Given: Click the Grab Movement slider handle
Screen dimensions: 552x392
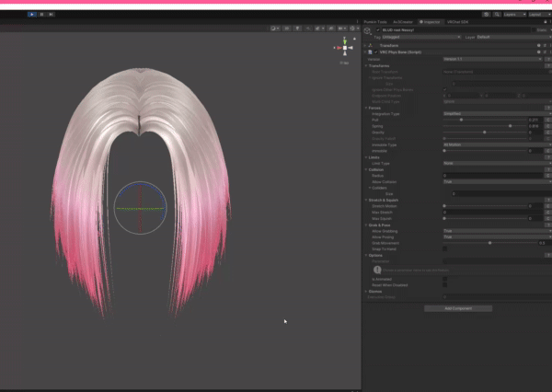Looking at the screenshot, I should point(489,243).
